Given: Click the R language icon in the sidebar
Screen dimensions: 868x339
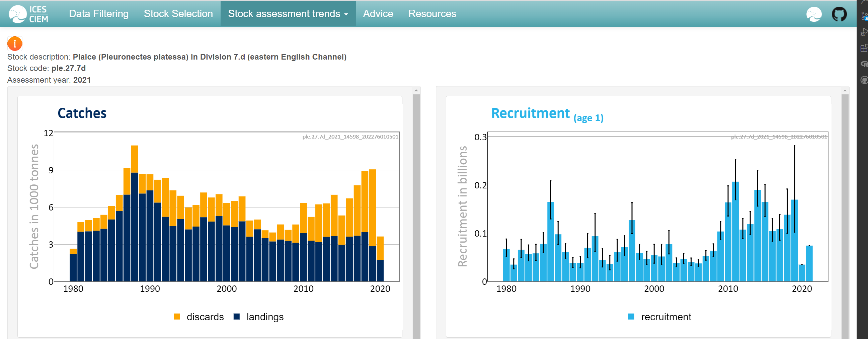Looking at the screenshot, I should coord(864,63).
